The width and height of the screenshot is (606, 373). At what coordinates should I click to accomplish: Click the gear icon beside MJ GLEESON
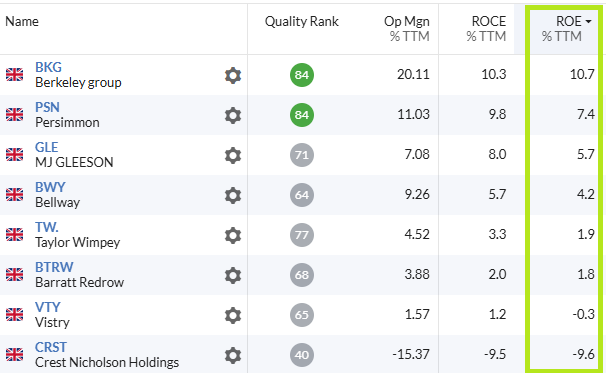[x=233, y=155]
